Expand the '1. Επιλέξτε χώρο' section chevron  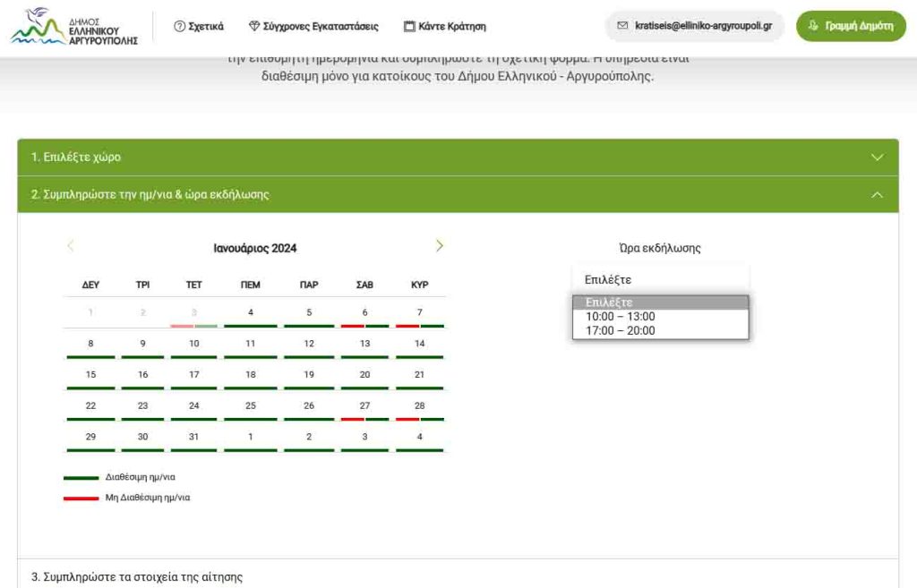coord(877,158)
